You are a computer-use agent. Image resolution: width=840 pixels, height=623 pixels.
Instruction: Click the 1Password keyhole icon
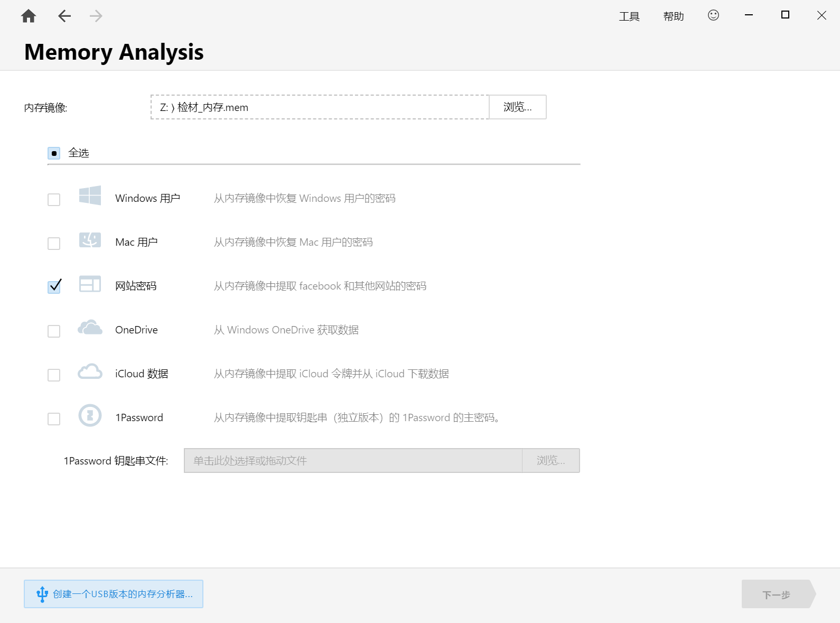tap(90, 415)
